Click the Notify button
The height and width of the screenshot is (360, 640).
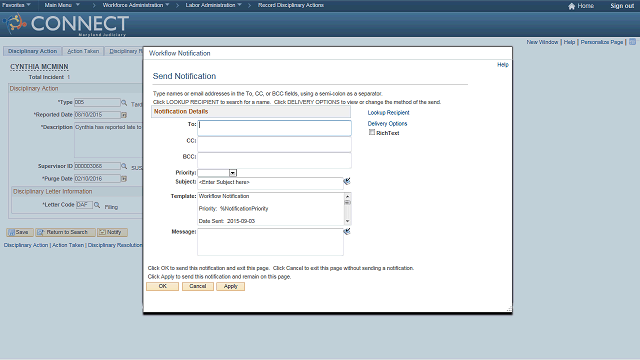click(x=112, y=232)
